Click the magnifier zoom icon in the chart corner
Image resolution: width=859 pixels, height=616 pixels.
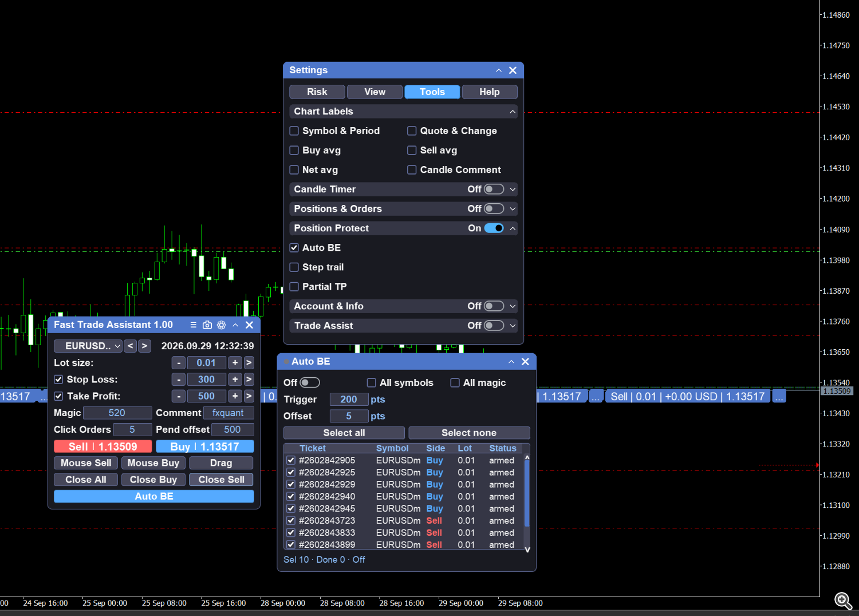[x=843, y=601]
